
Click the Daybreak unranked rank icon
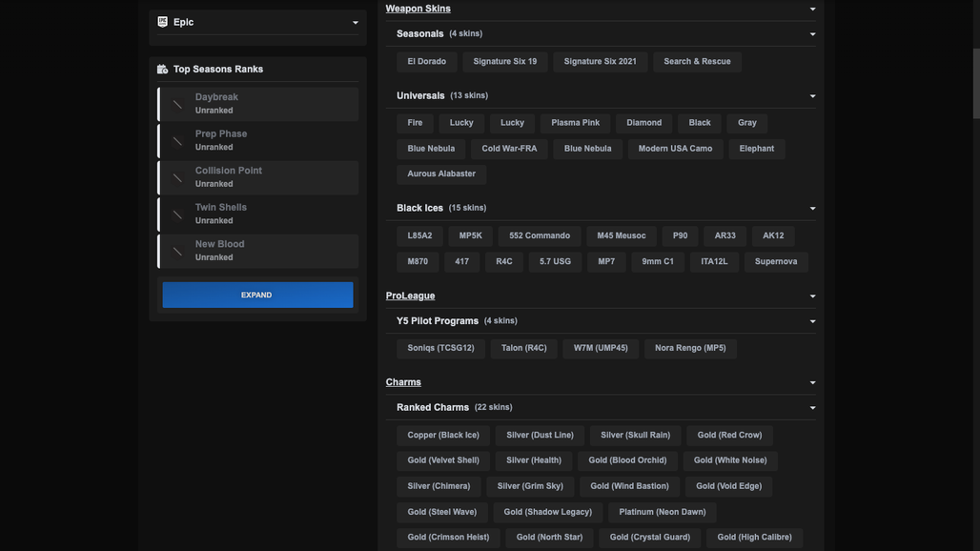point(177,104)
